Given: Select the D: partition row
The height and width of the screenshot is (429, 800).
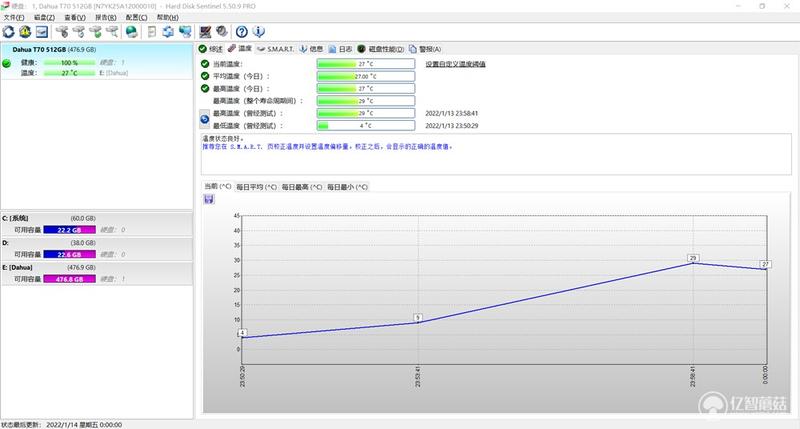Looking at the screenshot, I should click(x=97, y=248).
